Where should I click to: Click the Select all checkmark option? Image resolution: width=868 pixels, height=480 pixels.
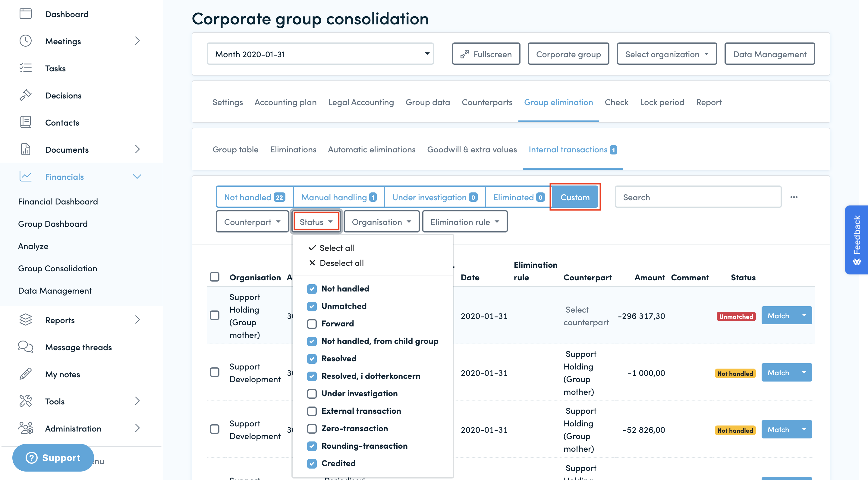[x=331, y=248]
